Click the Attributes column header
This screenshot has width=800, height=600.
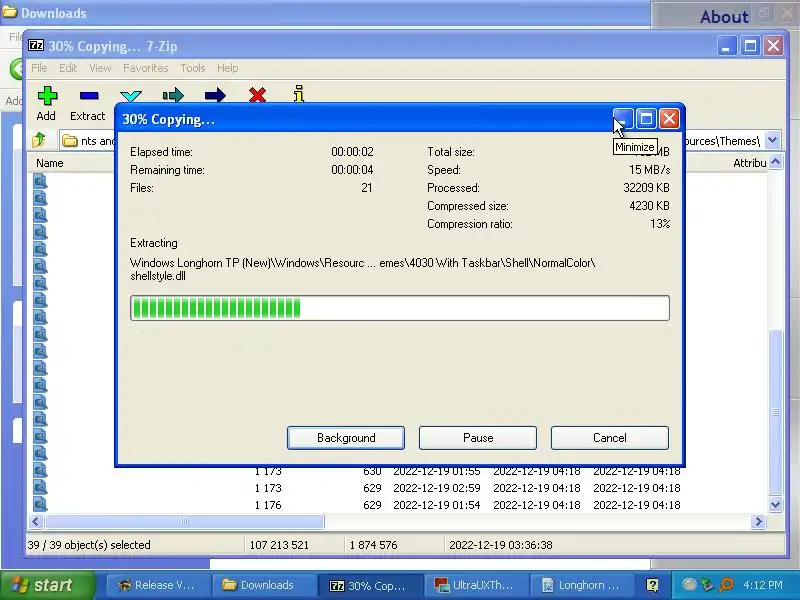[749, 163]
